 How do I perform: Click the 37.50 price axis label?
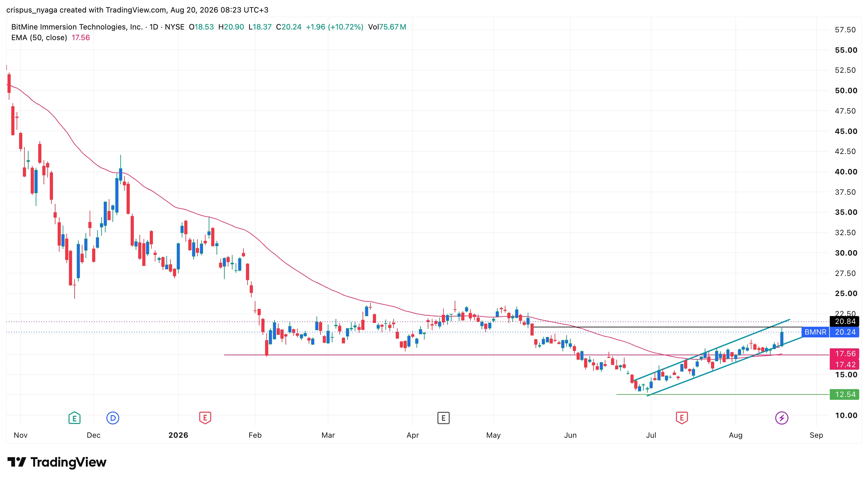coord(845,192)
